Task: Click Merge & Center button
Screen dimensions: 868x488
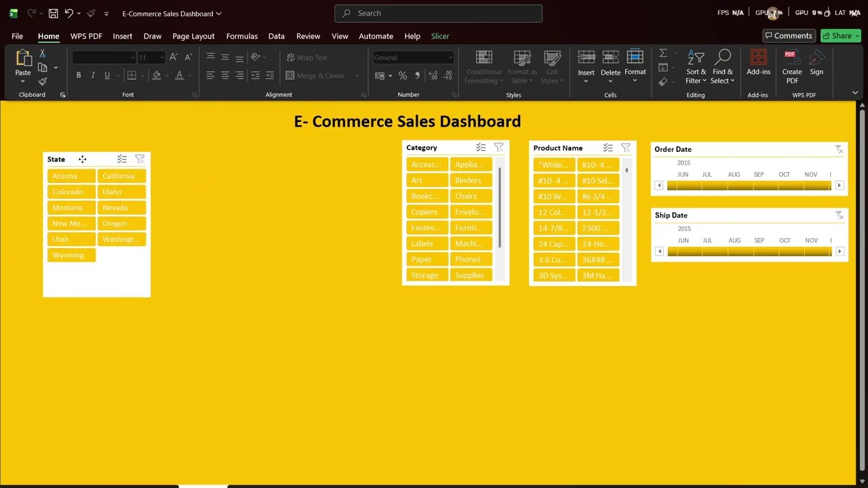Action: tap(316, 76)
